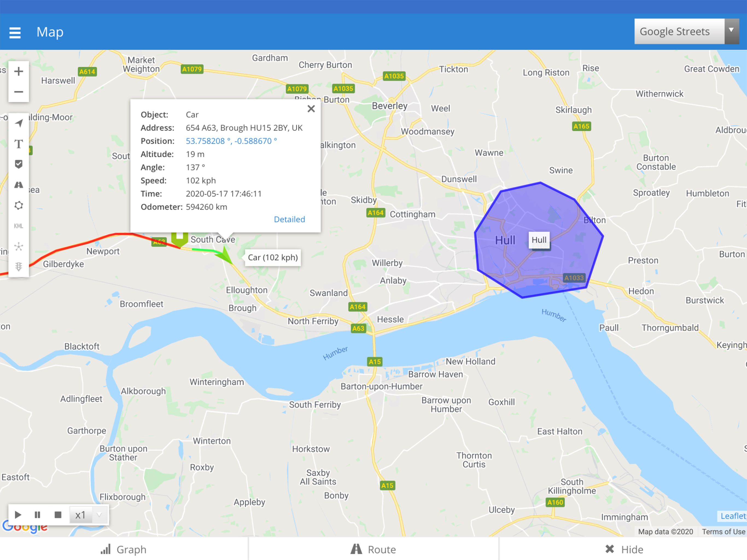Open the Terms of Use link
The height and width of the screenshot is (560, 747).
click(x=723, y=532)
